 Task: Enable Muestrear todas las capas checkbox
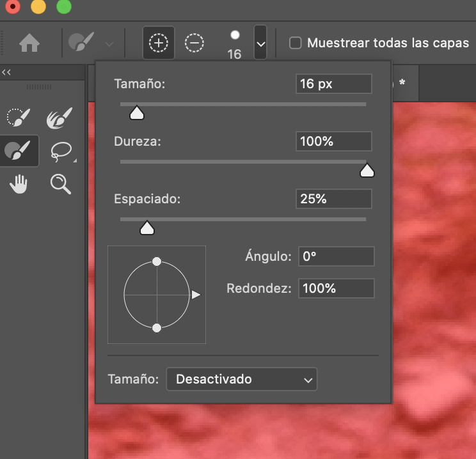tap(296, 43)
